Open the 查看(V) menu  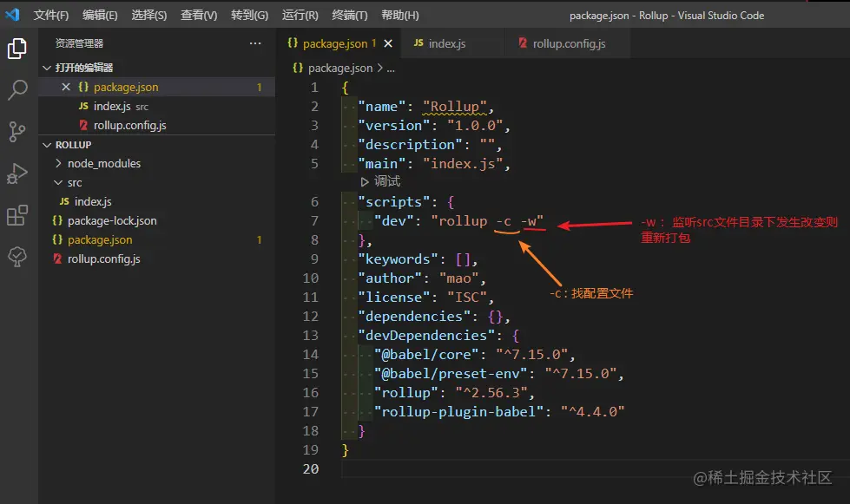pyautogui.click(x=199, y=15)
